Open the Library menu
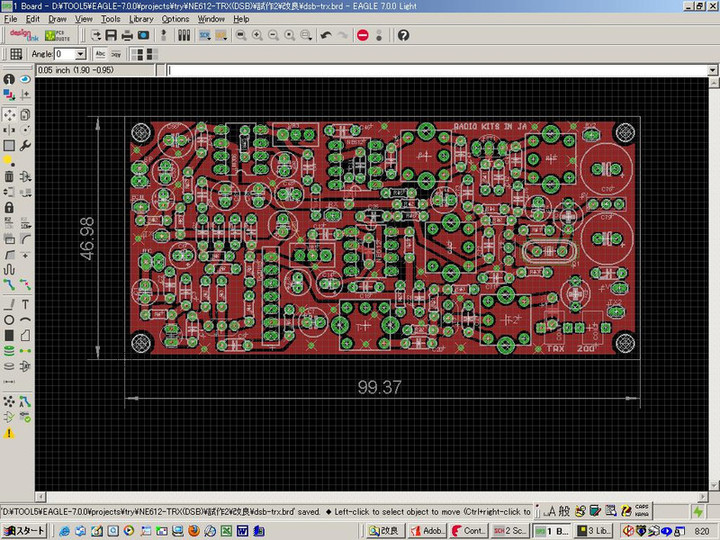This screenshot has height=540, width=720. [141, 19]
